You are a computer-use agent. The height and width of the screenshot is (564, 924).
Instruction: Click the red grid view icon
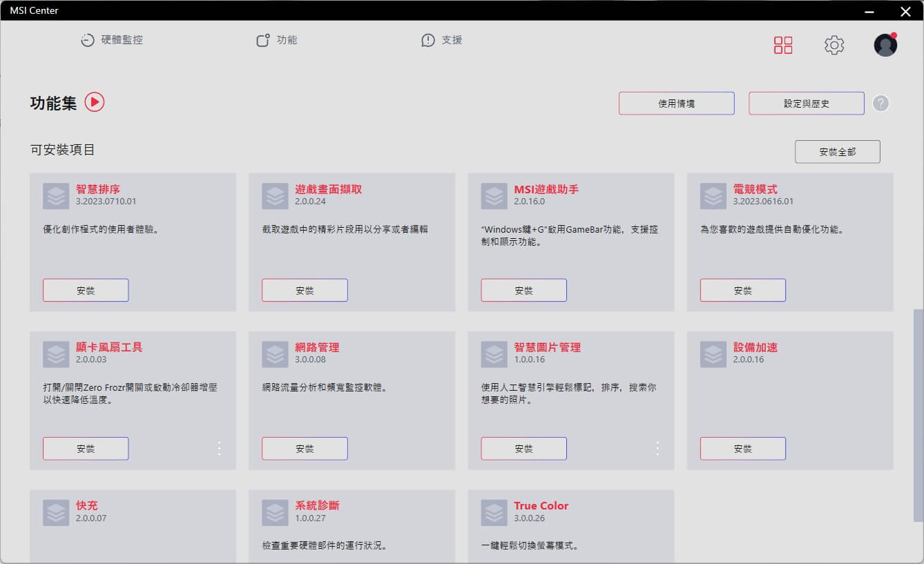(783, 46)
